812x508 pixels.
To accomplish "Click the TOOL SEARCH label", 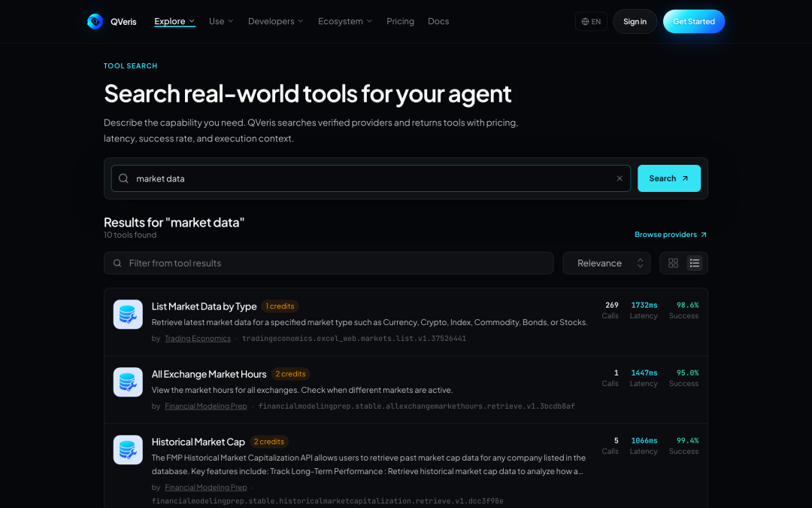I will (x=131, y=65).
